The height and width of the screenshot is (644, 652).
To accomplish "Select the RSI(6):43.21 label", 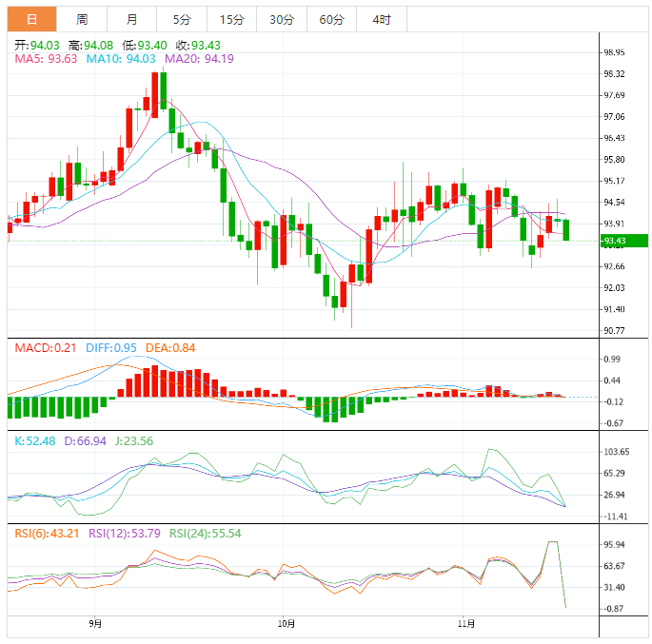I will click(x=49, y=533).
